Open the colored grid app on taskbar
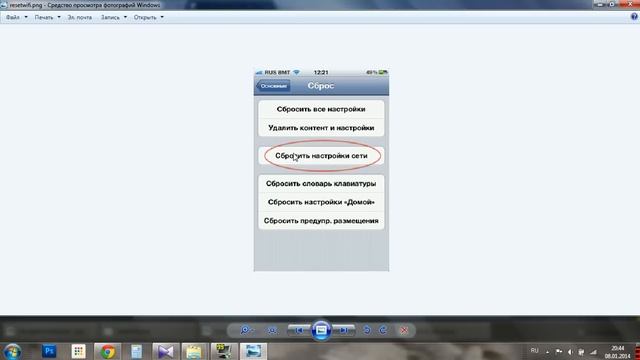This screenshot has height=360, width=640. pyautogui.click(x=78, y=351)
